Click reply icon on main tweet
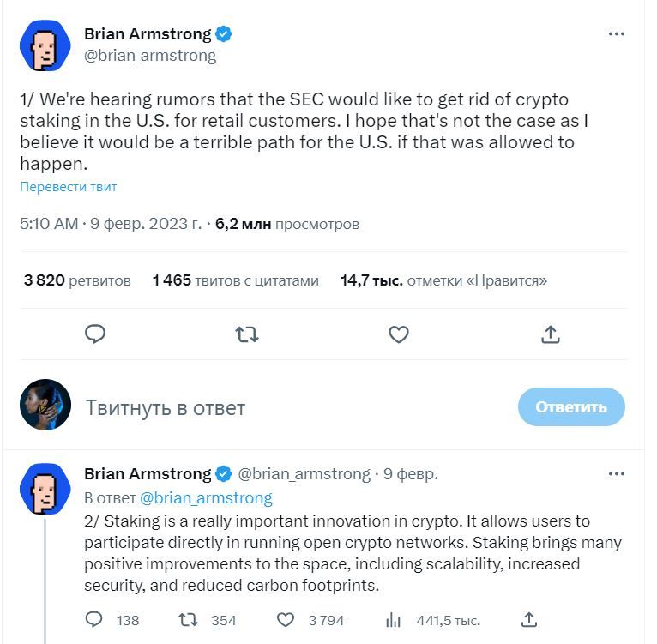 (96, 334)
